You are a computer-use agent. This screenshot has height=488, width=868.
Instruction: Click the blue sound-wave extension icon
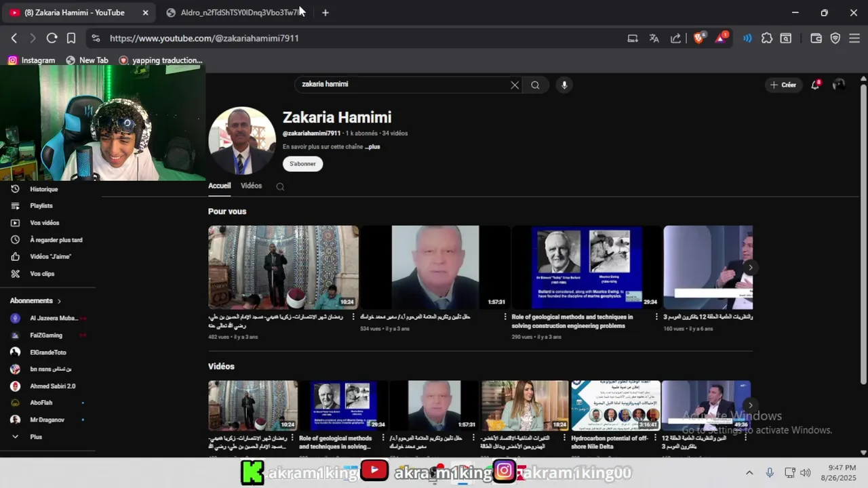pos(747,39)
